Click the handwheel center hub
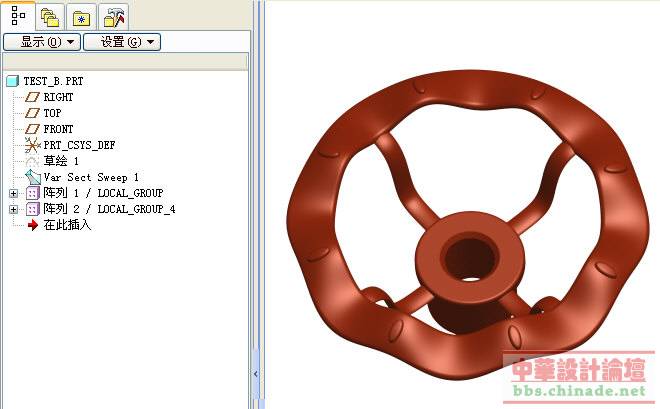 (x=462, y=254)
